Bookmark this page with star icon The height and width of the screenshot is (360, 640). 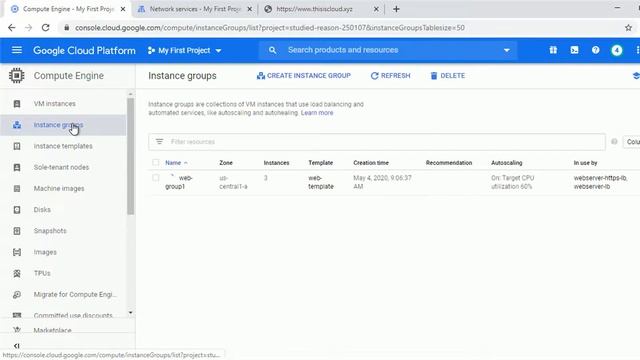628,28
